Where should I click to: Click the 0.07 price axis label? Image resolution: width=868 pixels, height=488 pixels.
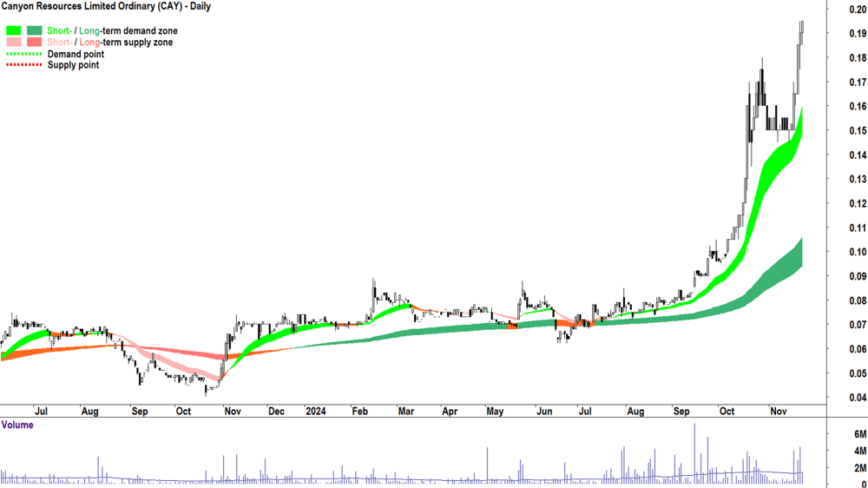(x=858, y=325)
